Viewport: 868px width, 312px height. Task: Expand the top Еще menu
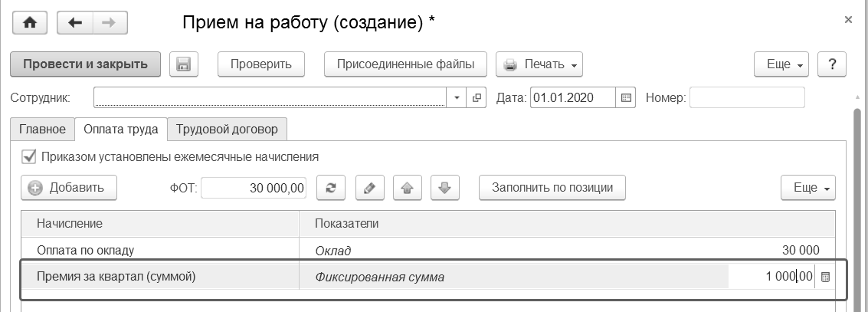pos(782,64)
